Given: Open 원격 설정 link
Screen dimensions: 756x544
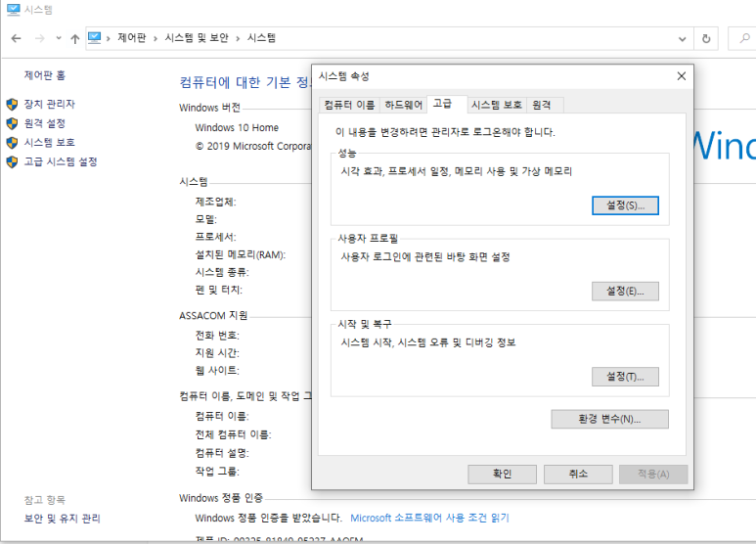Looking at the screenshot, I should (44, 123).
